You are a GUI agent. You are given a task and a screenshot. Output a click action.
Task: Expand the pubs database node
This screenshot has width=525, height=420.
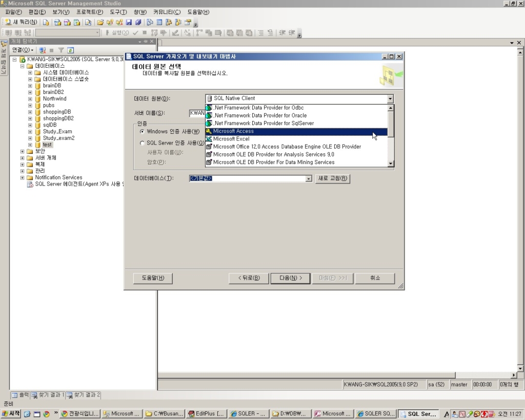[x=30, y=106]
